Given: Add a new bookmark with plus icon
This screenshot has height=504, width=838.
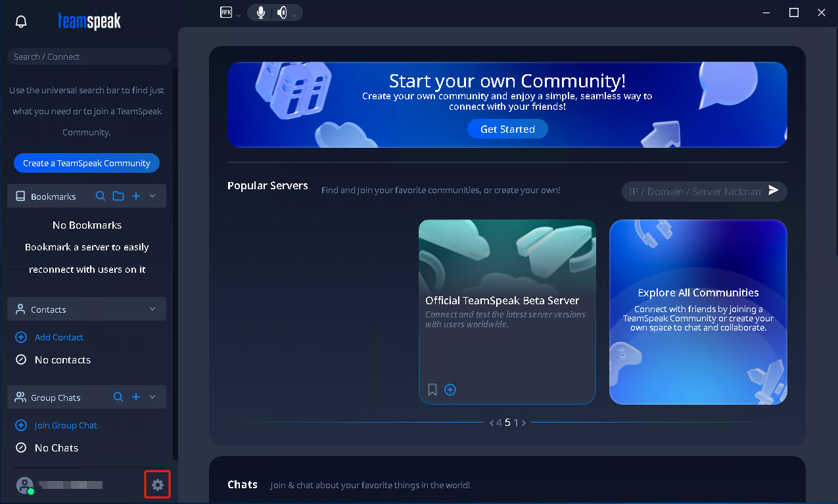Looking at the screenshot, I should [x=136, y=196].
